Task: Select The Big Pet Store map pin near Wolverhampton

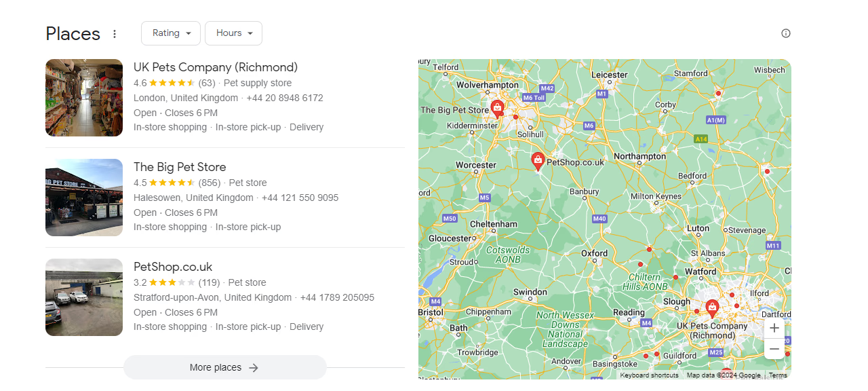Action: click(498, 107)
